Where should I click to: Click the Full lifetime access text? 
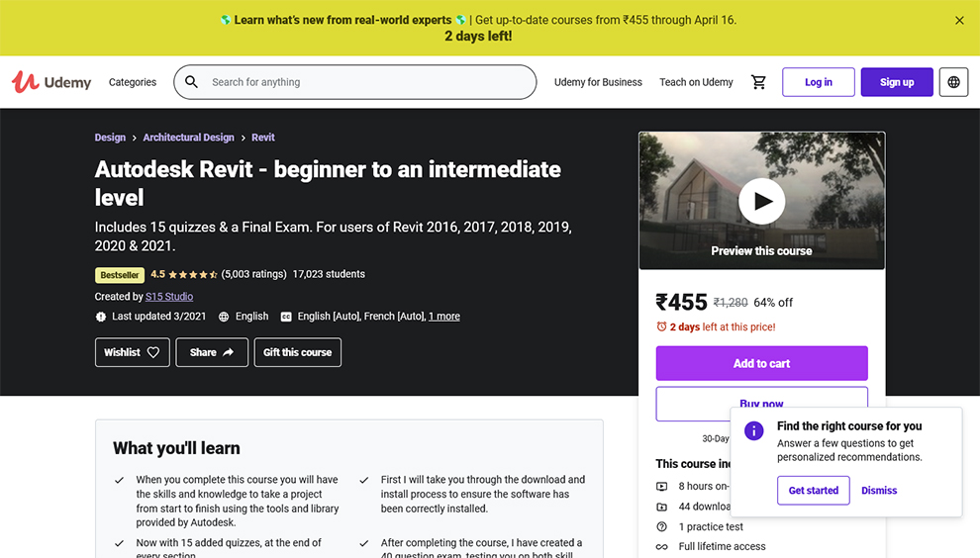point(722,547)
